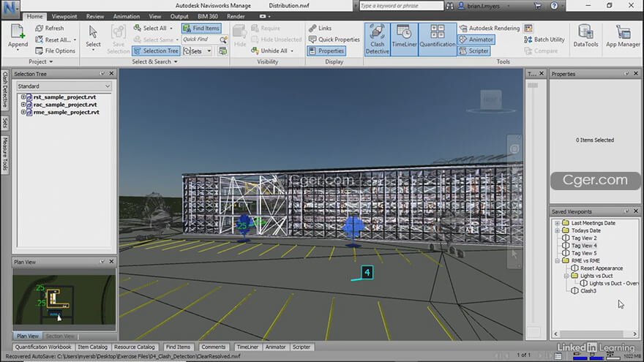
Task: Click the Plan View thumbnail map
Action: pyautogui.click(x=64, y=300)
